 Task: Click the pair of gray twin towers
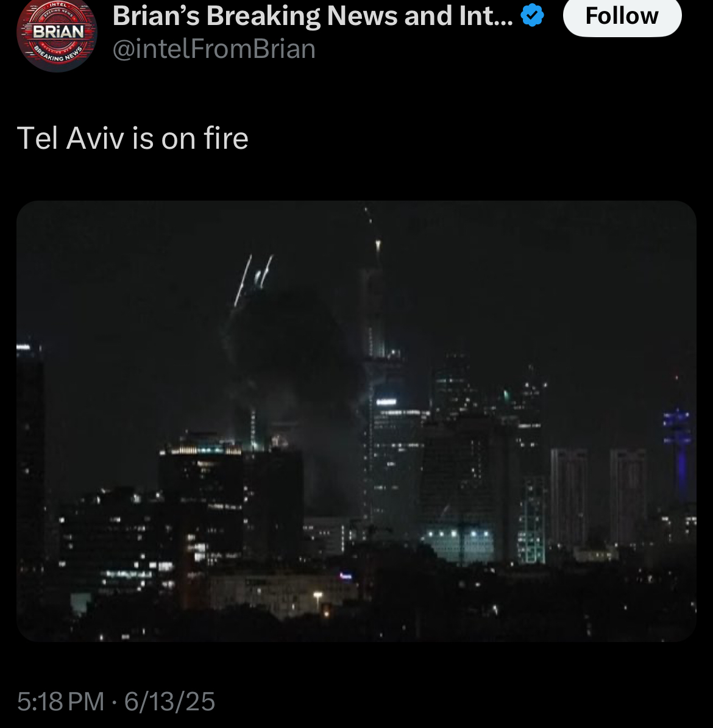pos(598,497)
